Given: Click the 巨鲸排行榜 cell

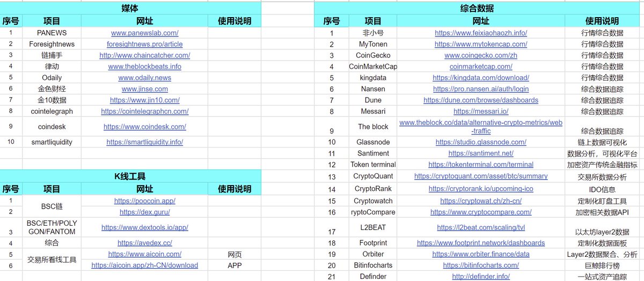Looking at the screenshot, I should pos(602,265).
